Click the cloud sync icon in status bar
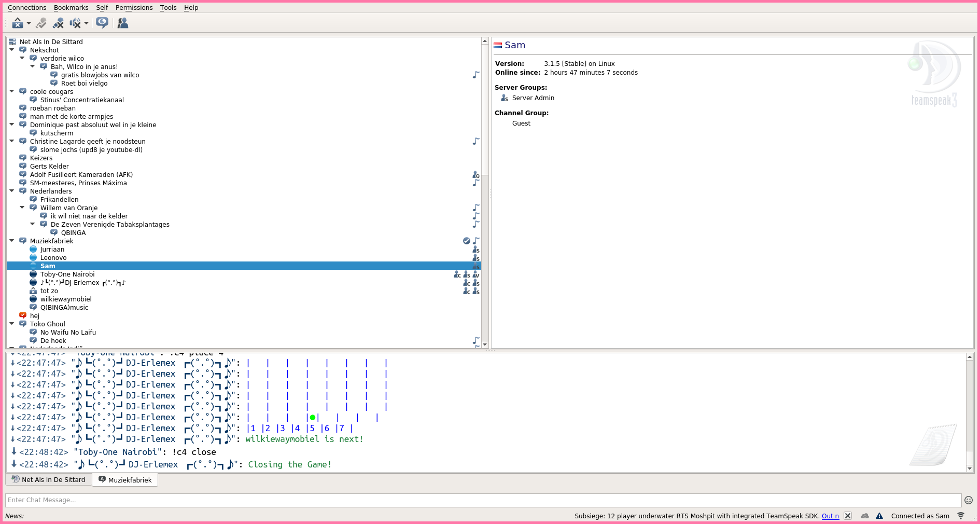The width and height of the screenshot is (980, 524). [x=865, y=516]
